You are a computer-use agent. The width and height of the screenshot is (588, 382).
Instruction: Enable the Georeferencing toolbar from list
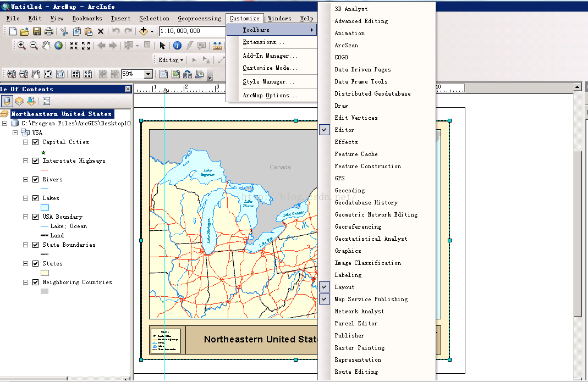[358, 226]
